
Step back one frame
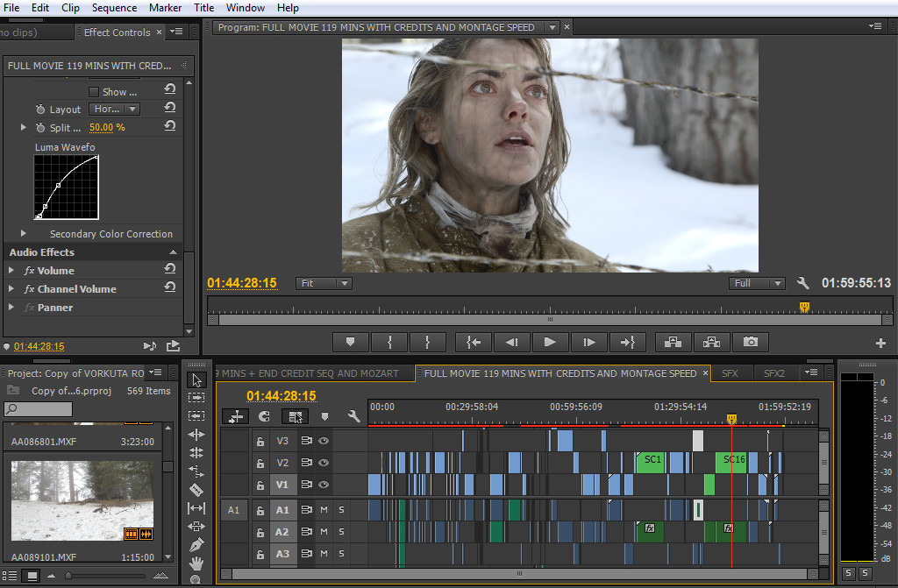(x=511, y=343)
